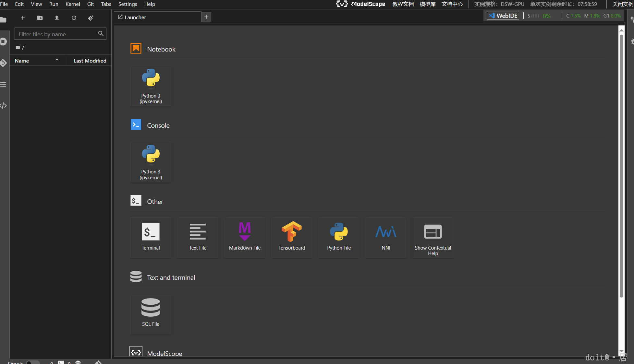The height and width of the screenshot is (364, 634).
Task: Open the Settings menu
Action: tap(128, 4)
